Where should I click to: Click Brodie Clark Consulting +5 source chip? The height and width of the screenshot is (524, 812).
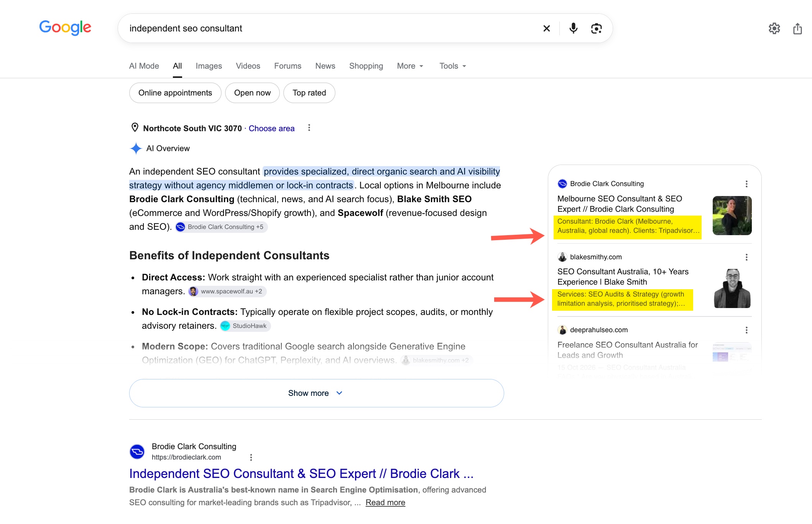(221, 227)
